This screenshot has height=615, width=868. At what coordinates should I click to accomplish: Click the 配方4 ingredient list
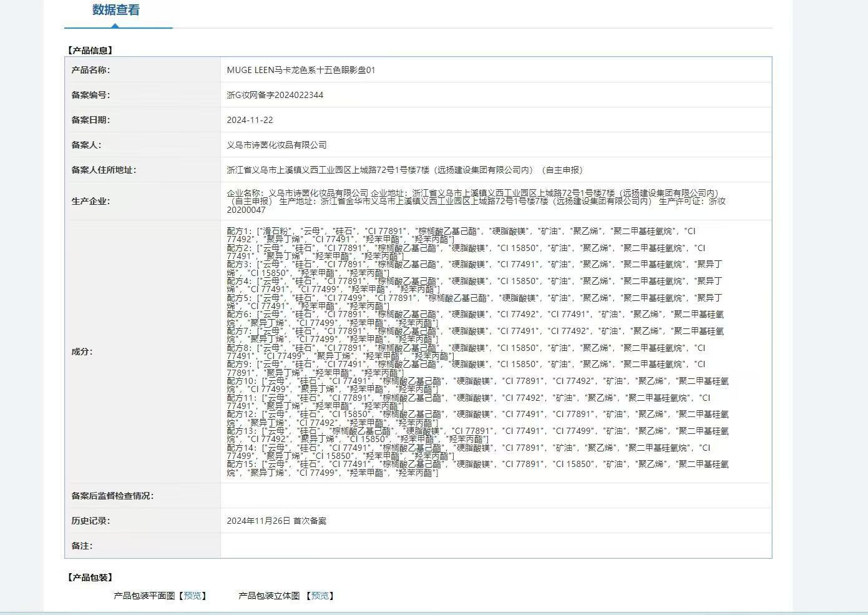474,285
